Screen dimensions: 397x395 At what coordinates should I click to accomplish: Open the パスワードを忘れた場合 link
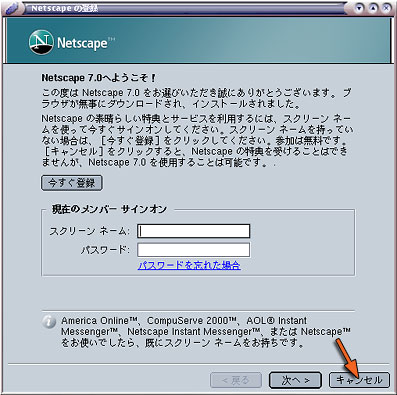tap(189, 266)
